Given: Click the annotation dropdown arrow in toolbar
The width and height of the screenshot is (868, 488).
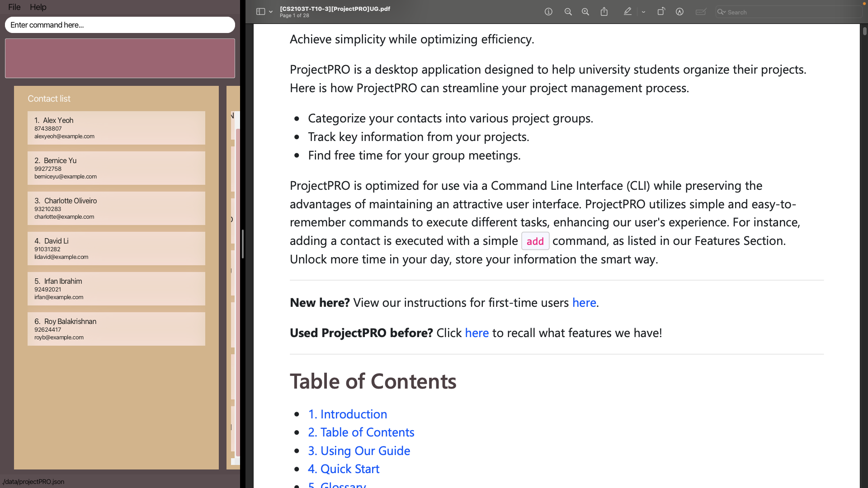Looking at the screenshot, I should (x=643, y=12).
